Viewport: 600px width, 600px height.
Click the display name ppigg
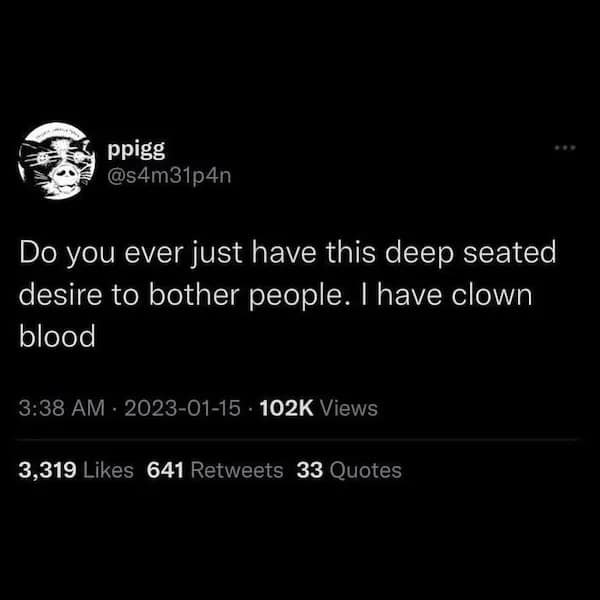(x=136, y=149)
